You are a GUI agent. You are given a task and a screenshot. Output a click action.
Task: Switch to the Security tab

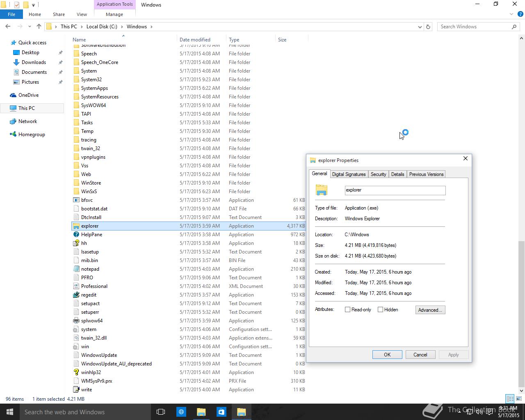[x=378, y=174]
